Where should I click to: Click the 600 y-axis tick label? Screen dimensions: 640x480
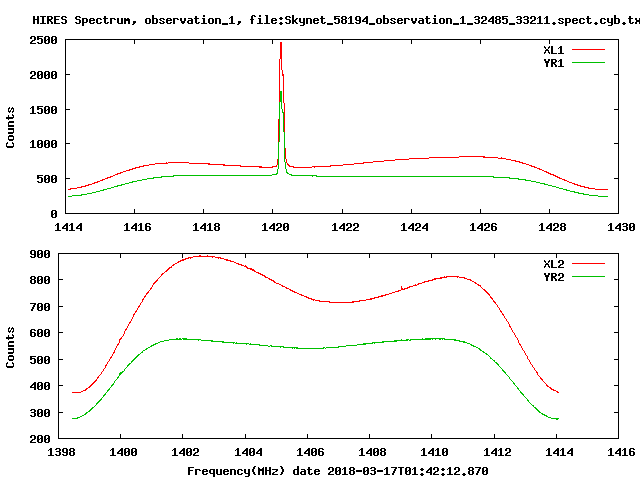coord(40,333)
